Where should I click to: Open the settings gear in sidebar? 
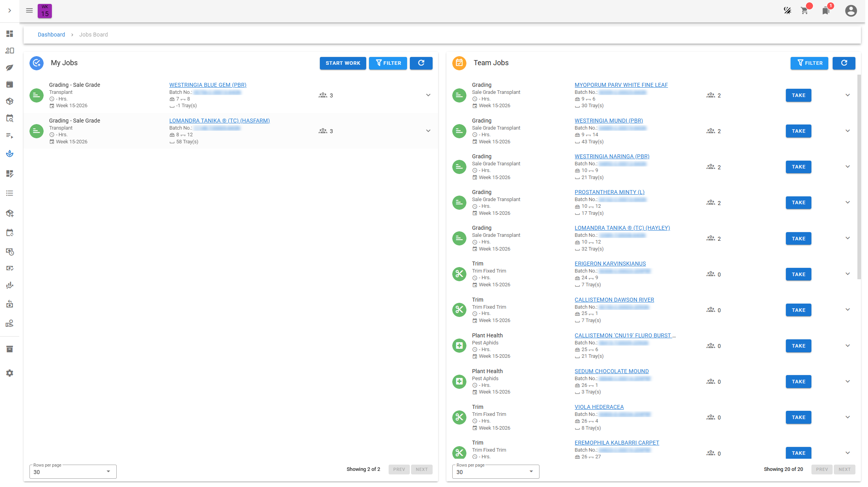(10, 373)
